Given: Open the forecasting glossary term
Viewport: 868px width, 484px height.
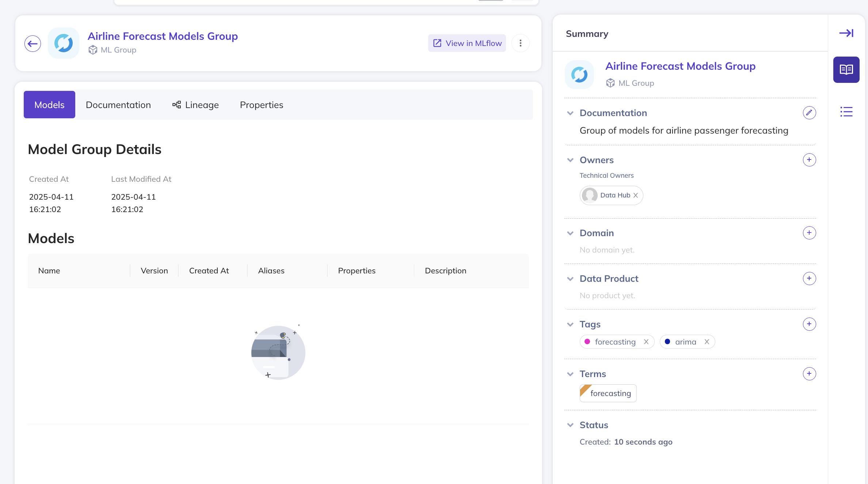Looking at the screenshot, I should click(610, 393).
